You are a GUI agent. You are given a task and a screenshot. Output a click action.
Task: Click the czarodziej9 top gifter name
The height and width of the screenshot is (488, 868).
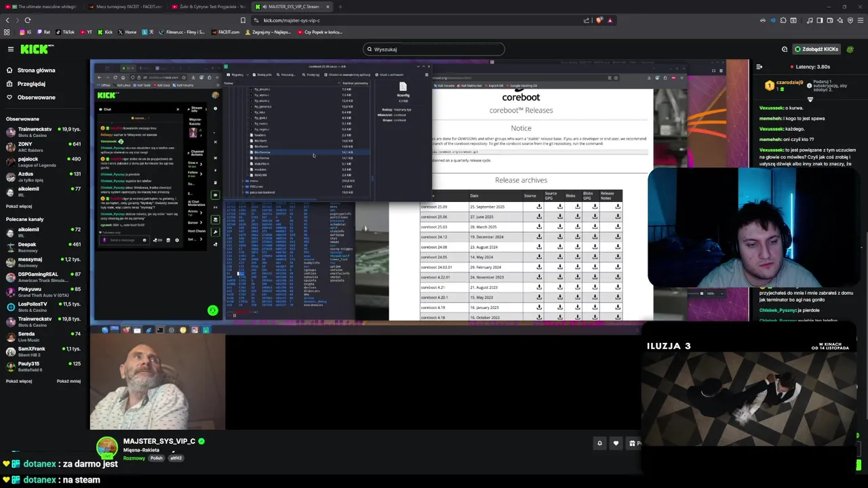(x=790, y=82)
